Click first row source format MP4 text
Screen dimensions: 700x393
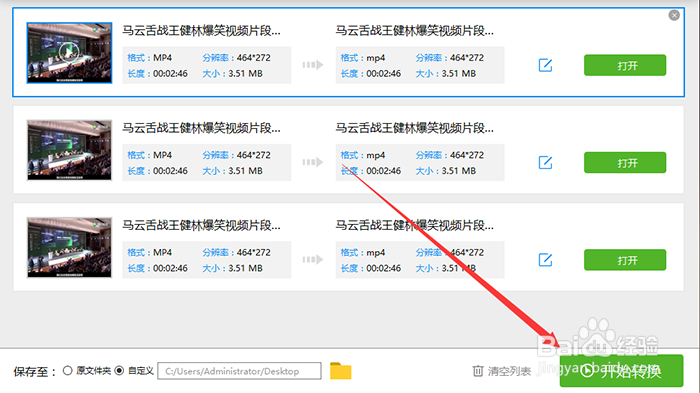pyautogui.click(x=162, y=58)
